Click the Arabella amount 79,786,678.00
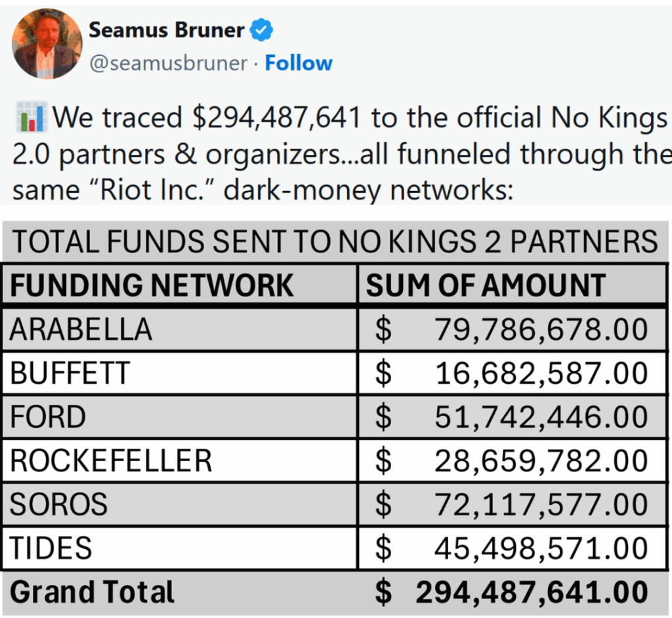 541,329
